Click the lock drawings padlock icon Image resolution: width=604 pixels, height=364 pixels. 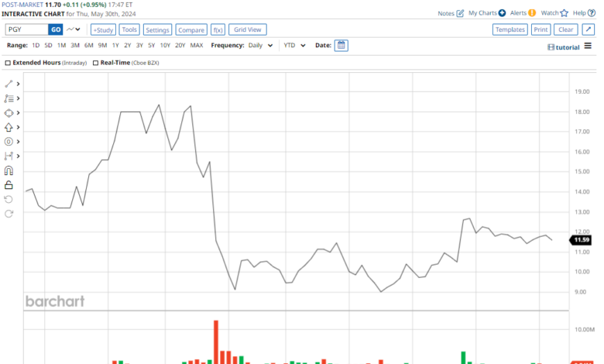(9, 185)
